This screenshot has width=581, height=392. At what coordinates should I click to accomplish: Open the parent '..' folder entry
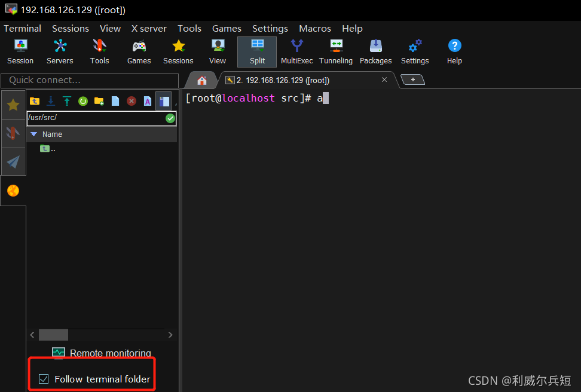point(48,149)
